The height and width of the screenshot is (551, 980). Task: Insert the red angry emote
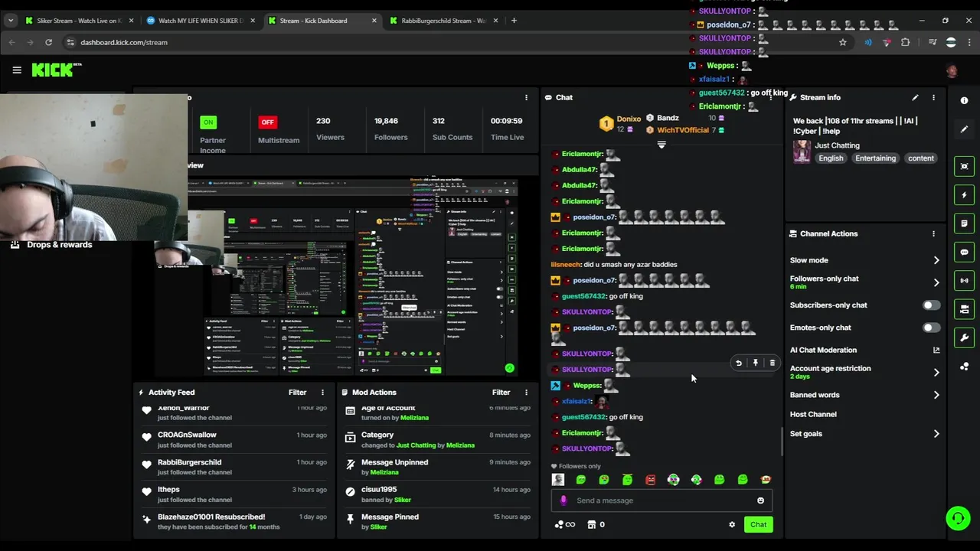[650, 480]
